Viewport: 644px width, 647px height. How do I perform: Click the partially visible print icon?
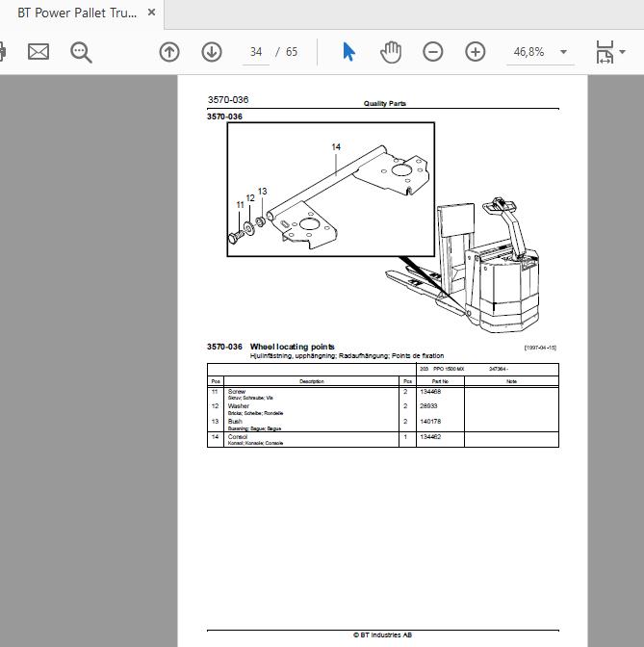(x=3, y=52)
